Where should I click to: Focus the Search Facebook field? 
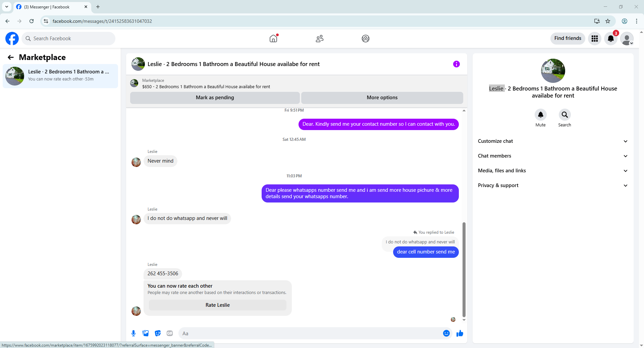pyautogui.click(x=68, y=39)
